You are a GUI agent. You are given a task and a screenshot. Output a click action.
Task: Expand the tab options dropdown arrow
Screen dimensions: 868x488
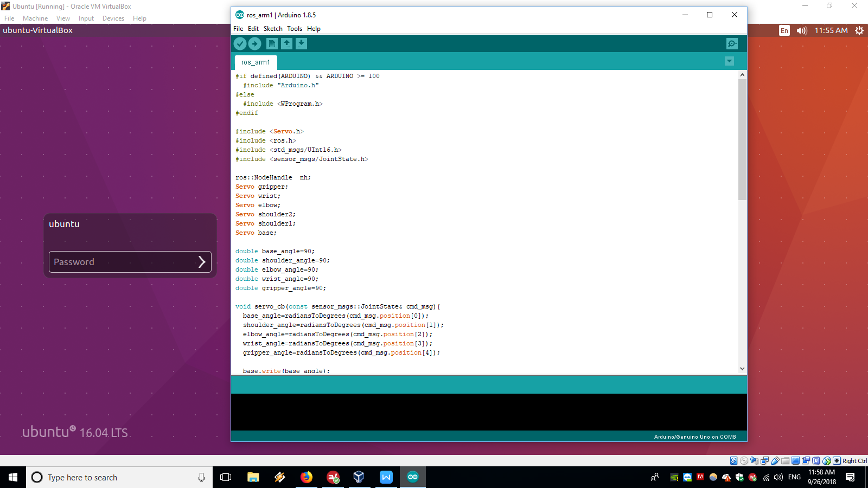[729, 61]
